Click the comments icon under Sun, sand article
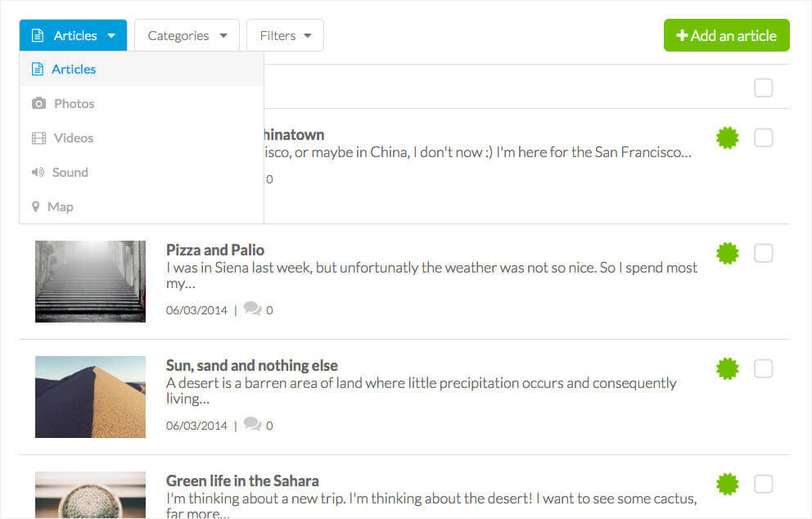The image size is (812, 519). pyautogui.click(x=252, y=424)
